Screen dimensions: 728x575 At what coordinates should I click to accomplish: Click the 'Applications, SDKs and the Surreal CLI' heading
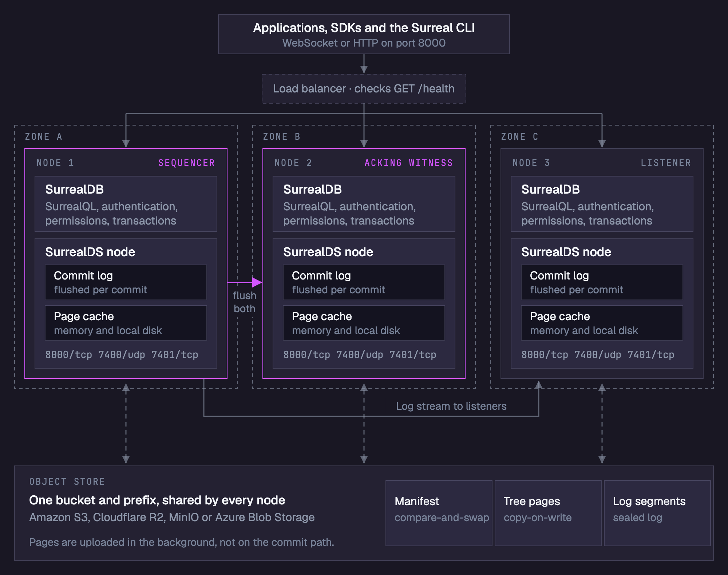(364, 28)
